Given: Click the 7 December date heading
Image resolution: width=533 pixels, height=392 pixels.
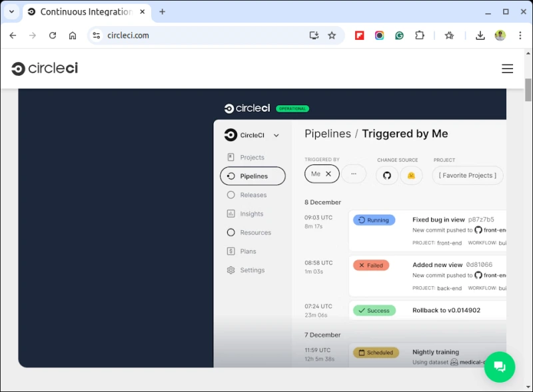Looking at the screenshot, I should (x=322, y=335).
